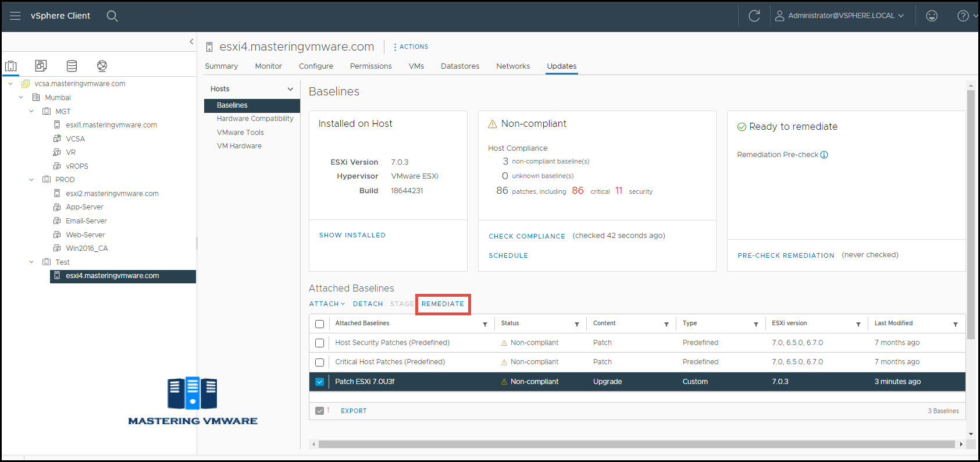The width and height of the screenshot is (980, 462).
Task: Check Critical Host Patches baseline checkbox
Action: click(319, 363)
